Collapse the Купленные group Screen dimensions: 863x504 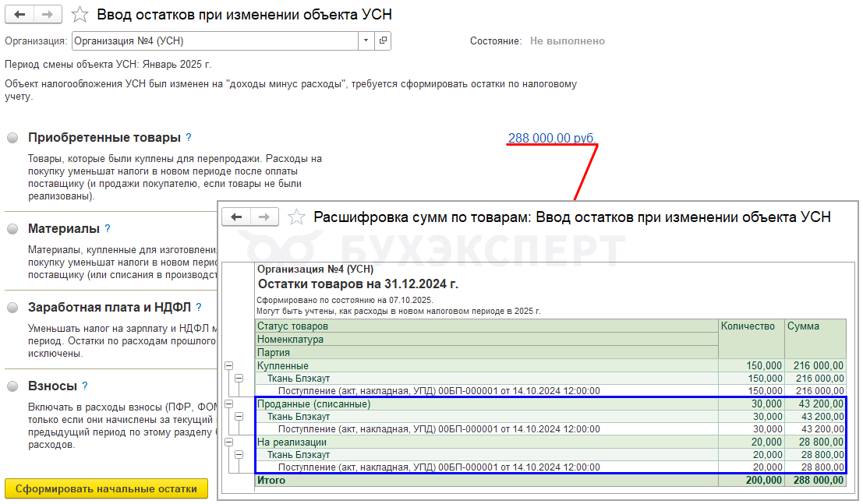click(229, 366)
